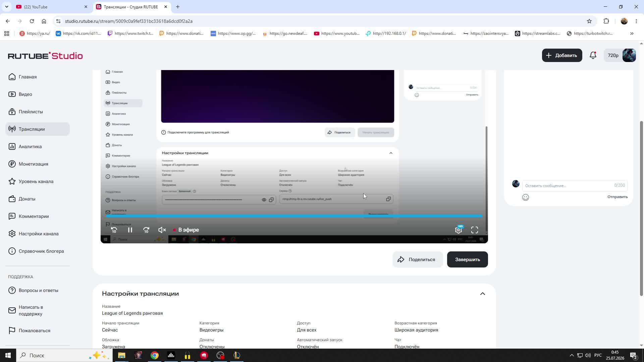Bookmark this page with the star
This screenshot has width=644, height=362.
(589, 21)
